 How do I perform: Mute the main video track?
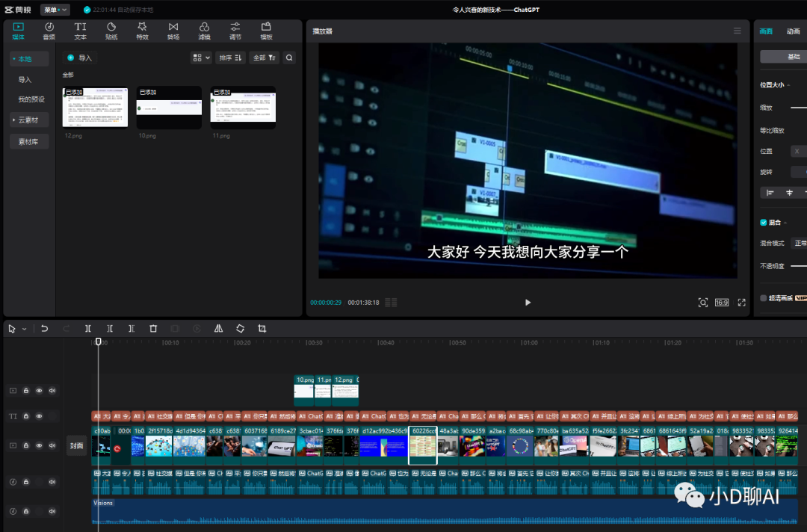click(x=52, y=445)
